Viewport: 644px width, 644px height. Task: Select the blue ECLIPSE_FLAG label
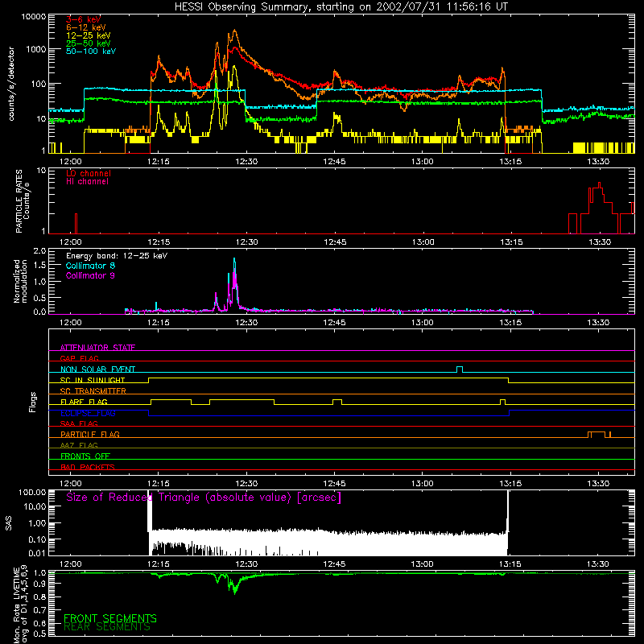point(88,413)
